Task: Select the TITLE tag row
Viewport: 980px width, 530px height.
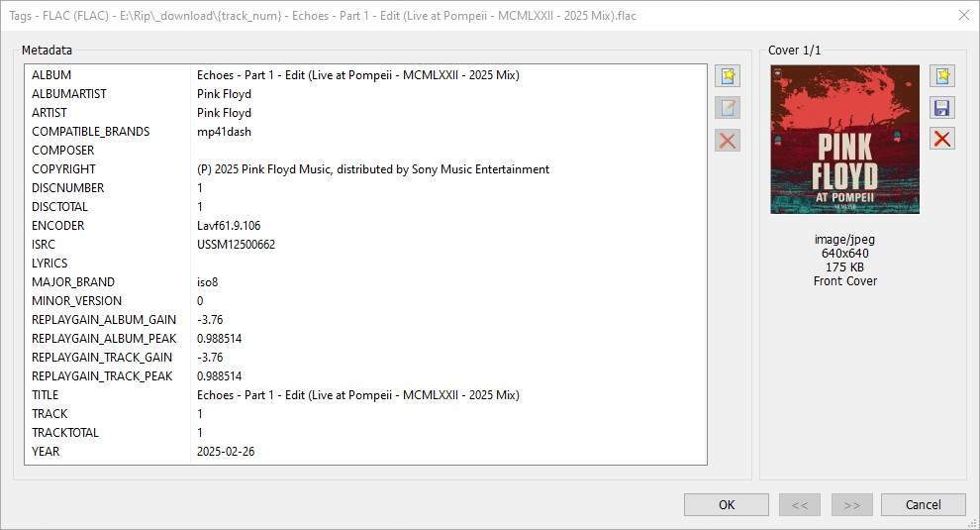Action: [x=365, y=395]
